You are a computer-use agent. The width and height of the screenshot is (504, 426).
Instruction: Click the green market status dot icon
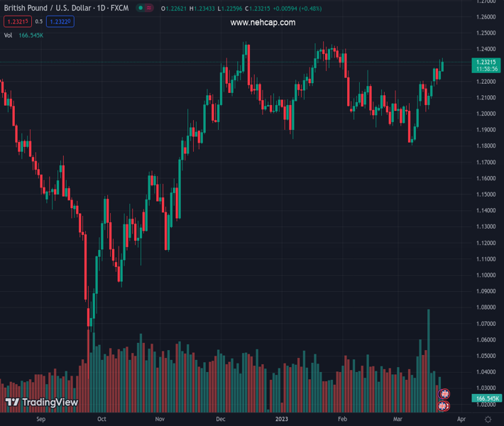141,8
